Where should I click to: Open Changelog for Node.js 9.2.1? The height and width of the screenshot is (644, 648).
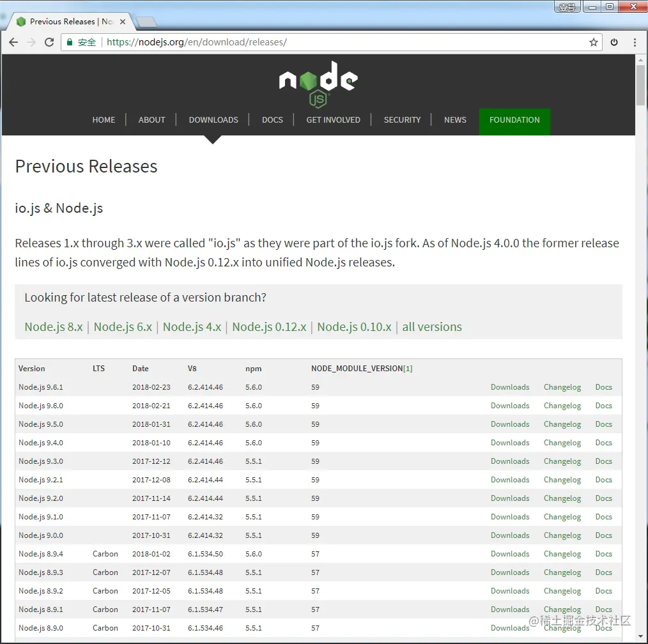(562, 480)
